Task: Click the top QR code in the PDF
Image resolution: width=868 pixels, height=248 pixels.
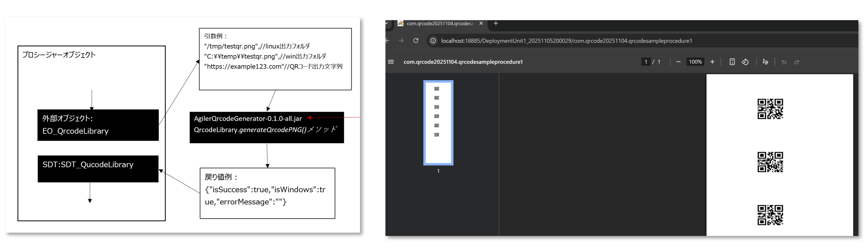Action: [x=770, y=109]
